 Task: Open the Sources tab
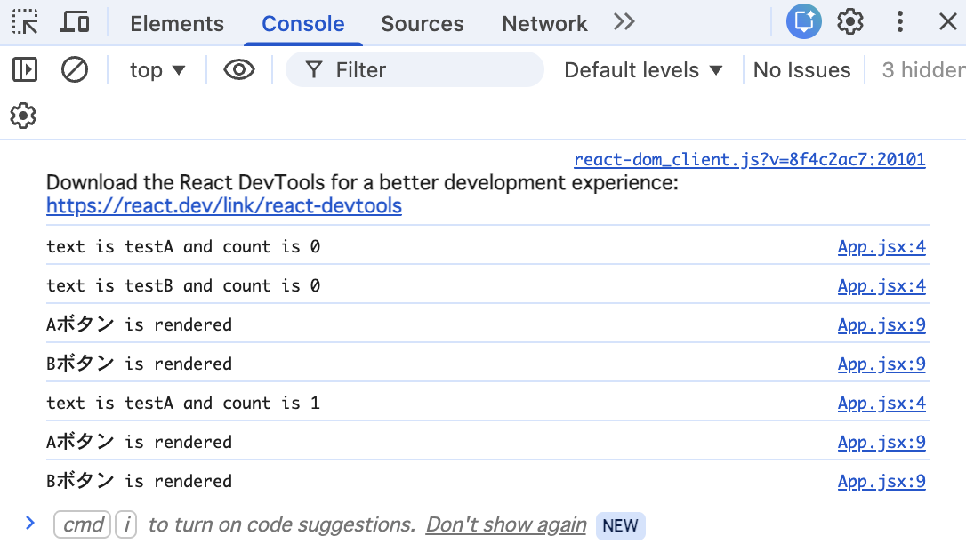(x=423, y=24)
